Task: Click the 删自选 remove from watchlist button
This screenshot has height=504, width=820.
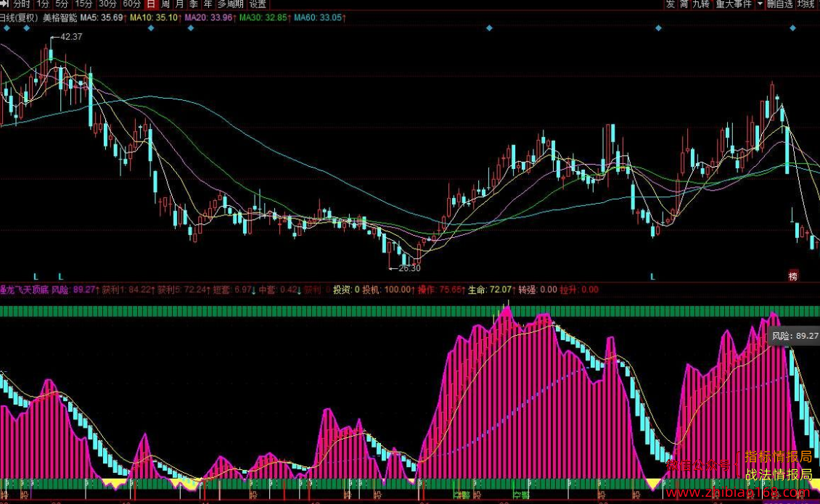Action: [x=780, y=4]
